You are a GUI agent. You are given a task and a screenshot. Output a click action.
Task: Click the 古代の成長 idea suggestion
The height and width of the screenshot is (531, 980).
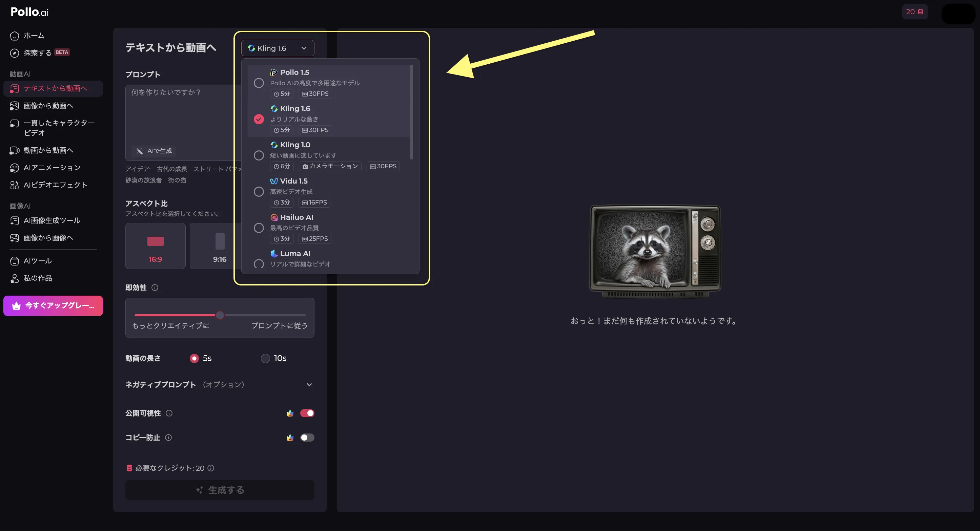pyautogui.click(x=172, y=169)
